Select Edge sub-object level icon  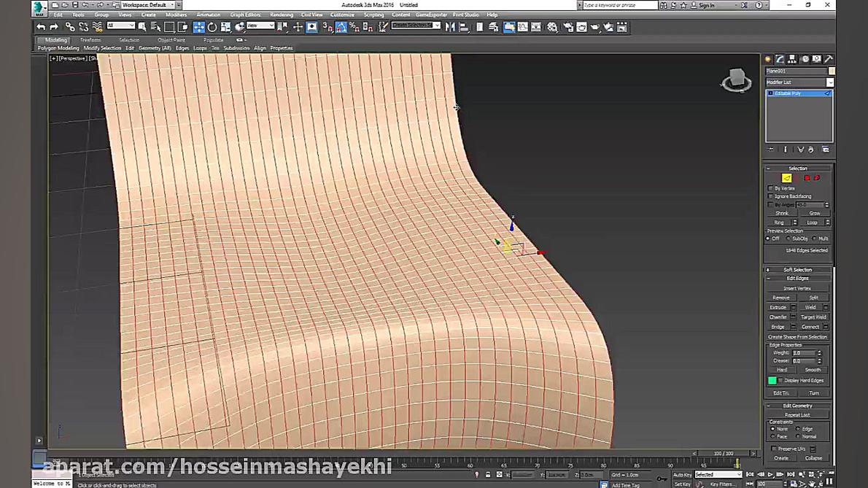point(786,177)
